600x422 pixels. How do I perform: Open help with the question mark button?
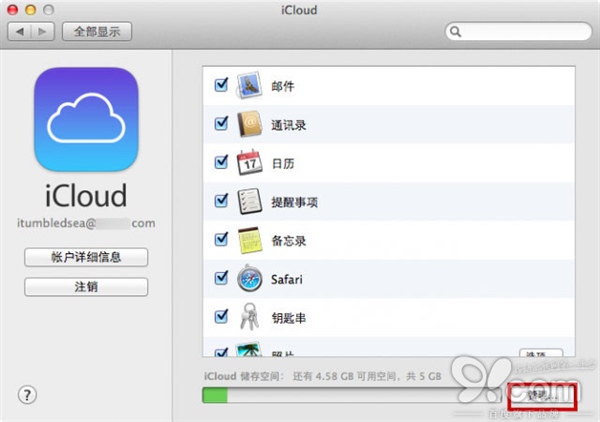27,394
